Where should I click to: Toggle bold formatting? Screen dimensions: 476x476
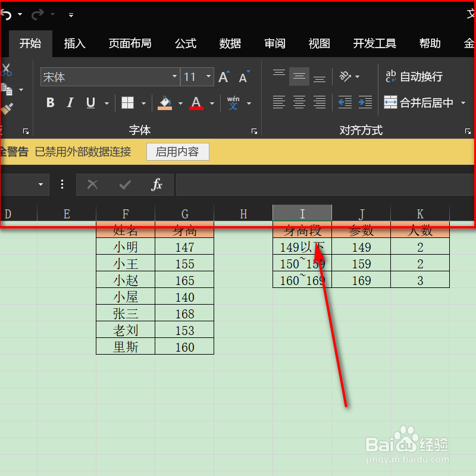click(x=51, y=102)
